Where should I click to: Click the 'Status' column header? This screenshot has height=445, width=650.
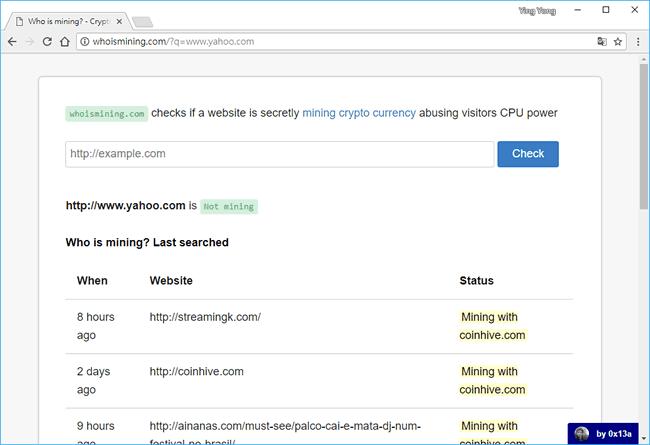point(476,281)
